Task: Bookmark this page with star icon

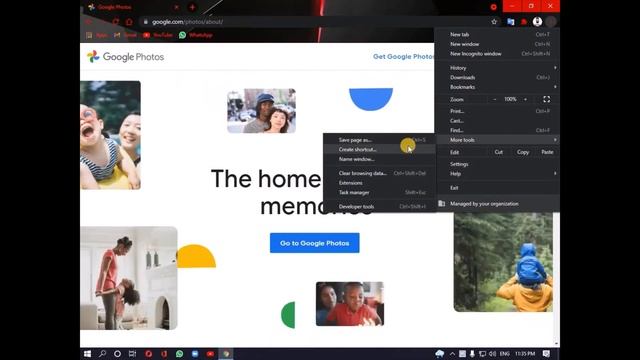Action: (x=494, y=22)
